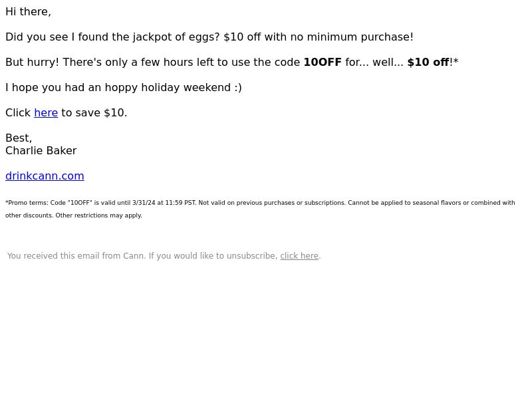Click the "*Promo terms:" footnote label
Screen dimensions: 532x399
[27, 203]
